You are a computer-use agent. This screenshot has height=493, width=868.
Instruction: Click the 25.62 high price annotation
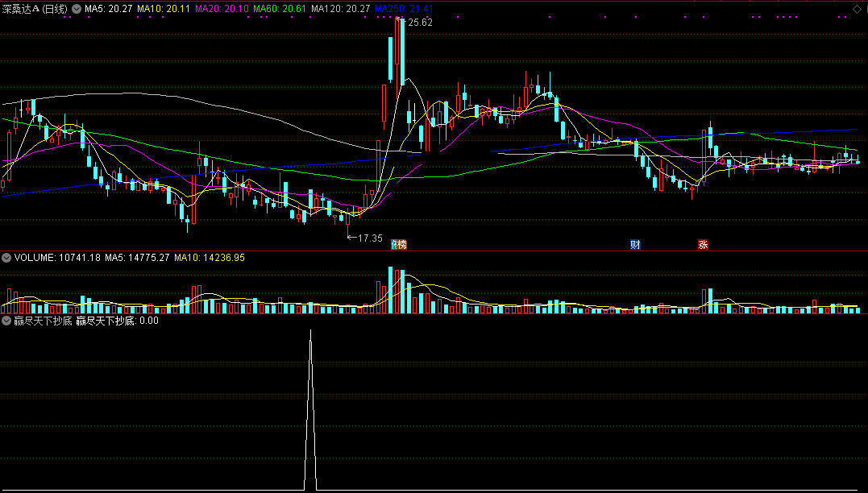[420, 23]
